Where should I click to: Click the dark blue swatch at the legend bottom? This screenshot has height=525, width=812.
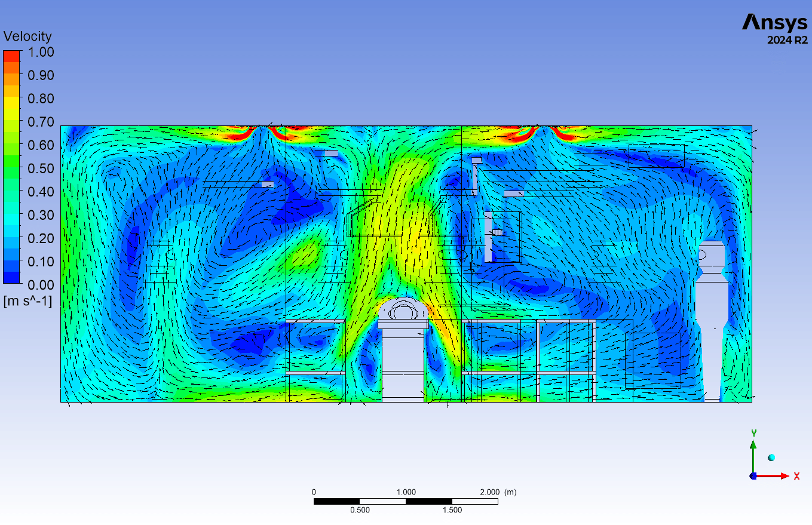click(x=11, y=277)
